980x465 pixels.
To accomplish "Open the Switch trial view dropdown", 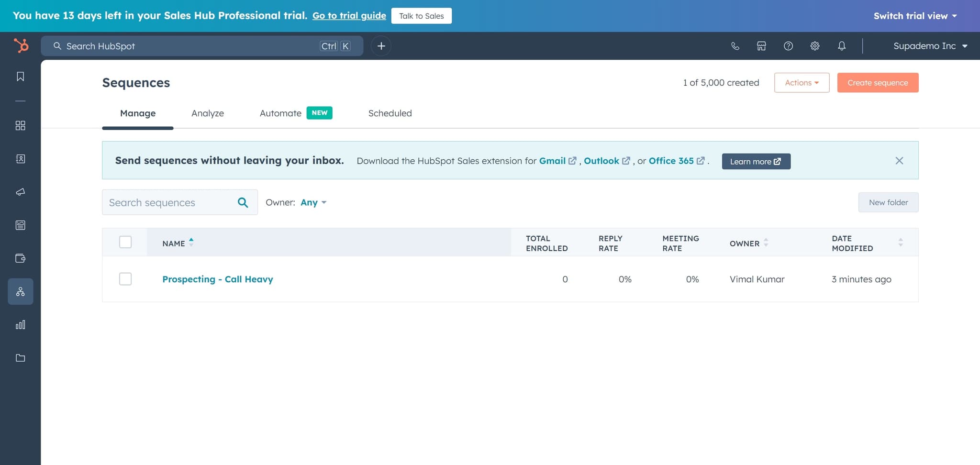I will 915,16.
